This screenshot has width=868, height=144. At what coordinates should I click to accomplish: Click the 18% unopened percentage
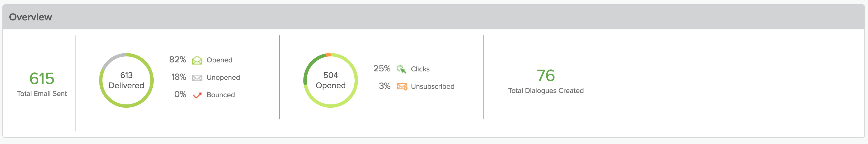click(x=178, y=77)
